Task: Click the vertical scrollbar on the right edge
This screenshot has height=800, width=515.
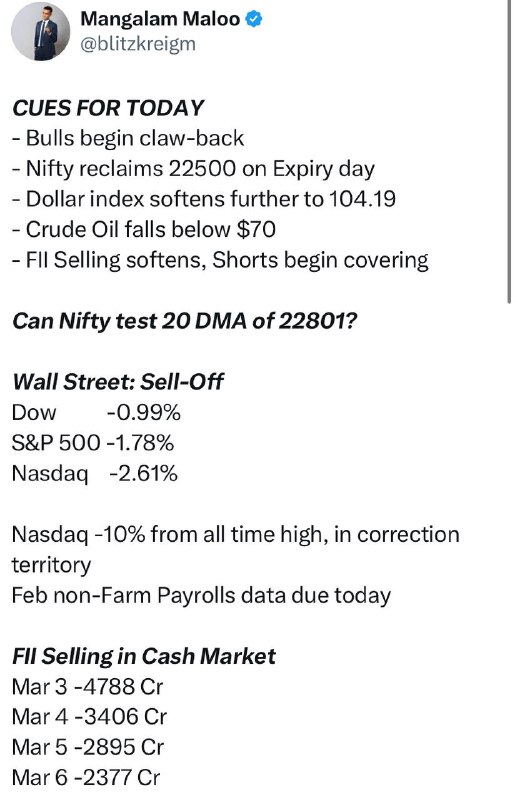Action: click(509, 152)
